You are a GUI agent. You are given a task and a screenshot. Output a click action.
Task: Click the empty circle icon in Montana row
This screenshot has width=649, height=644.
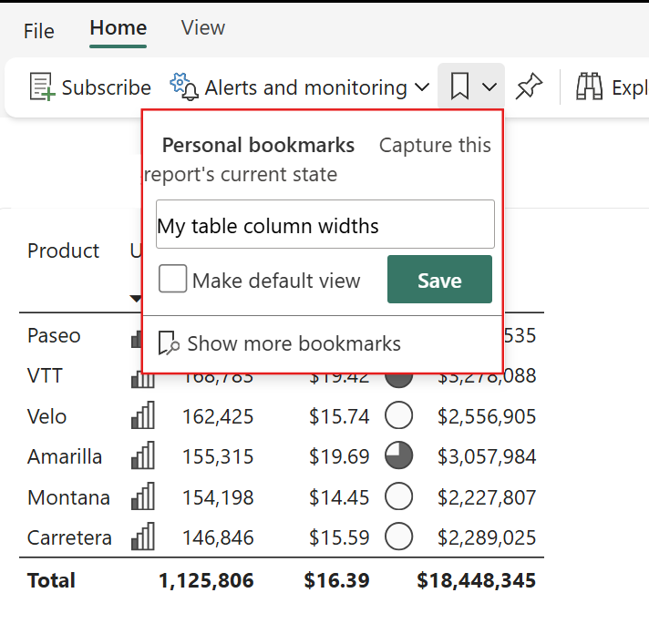[x=398, y=496]
